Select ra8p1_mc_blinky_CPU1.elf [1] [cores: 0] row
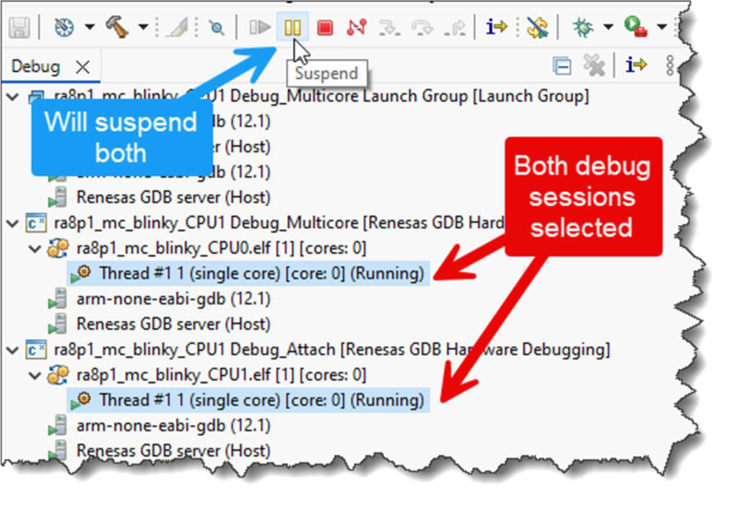This screenshot has height=512, width=738. pyautogui.click(x=207, y=375)
